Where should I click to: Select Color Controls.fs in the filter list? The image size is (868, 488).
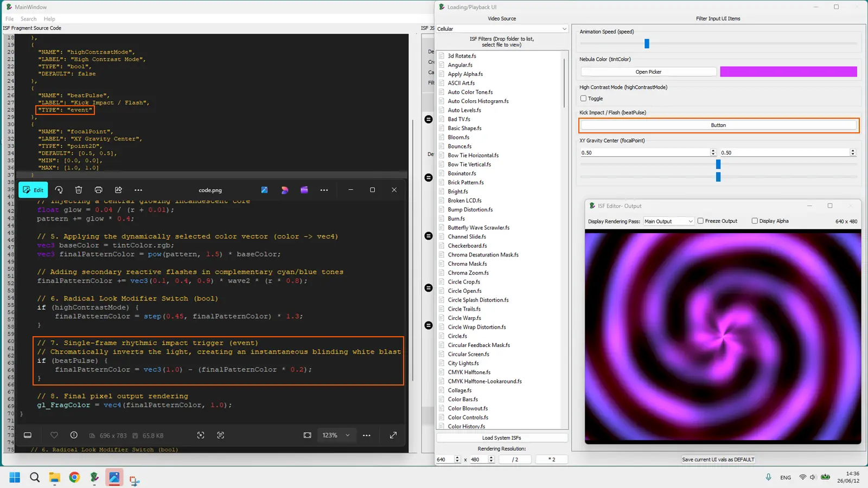[x=468, y=418]
